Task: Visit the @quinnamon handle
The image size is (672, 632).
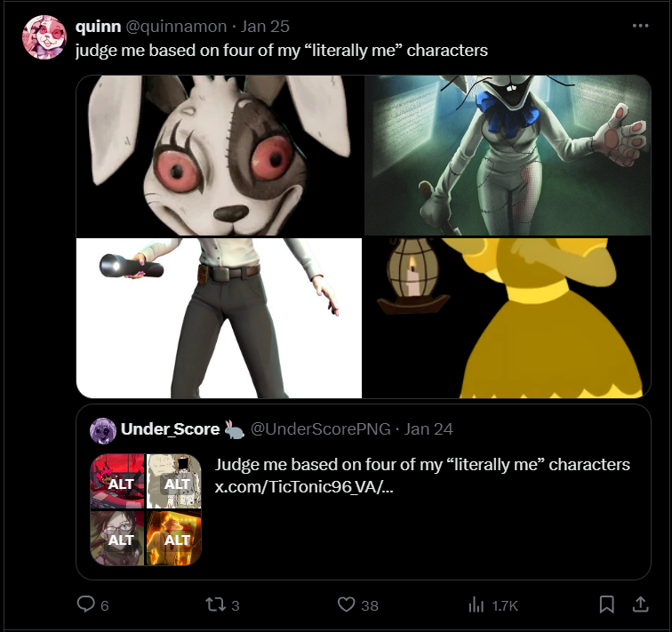Action: pyautogui.click(x=176, y=27)
